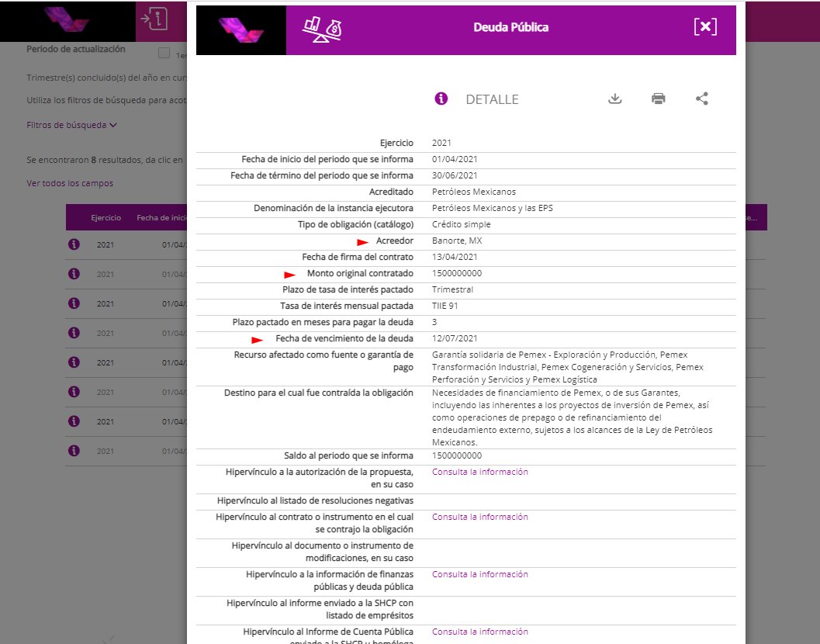Open info for the fifth 2021 result row
This screenshot has width=820, height=644.
[x=74, y=362]
